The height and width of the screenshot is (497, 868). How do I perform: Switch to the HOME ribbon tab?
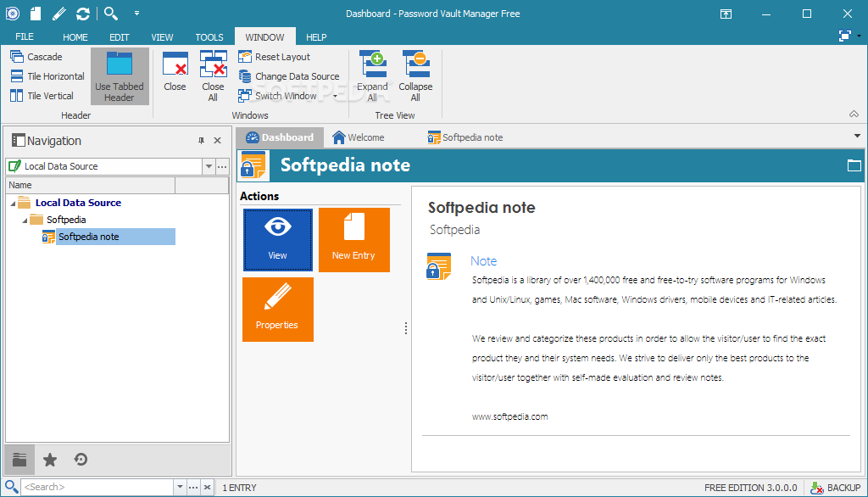(75, 37)
